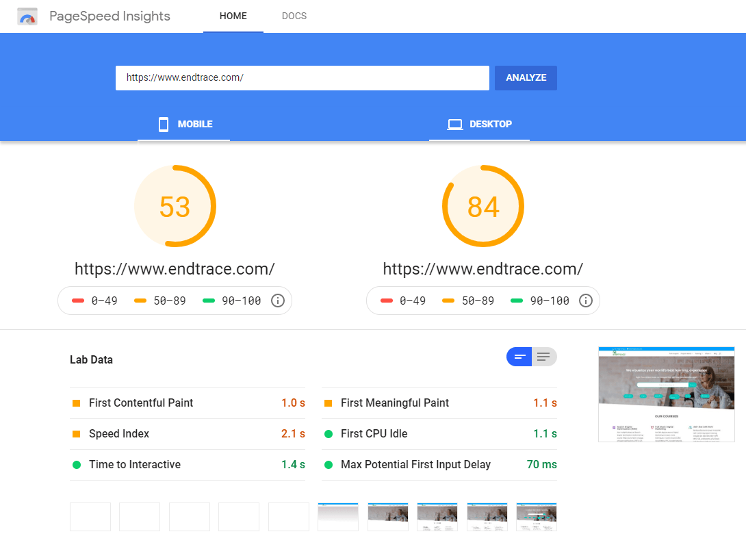The width and height of the screenshot is (746, 560).
Task: Switch to the MOBILE results tab
Action: (184, 124)
